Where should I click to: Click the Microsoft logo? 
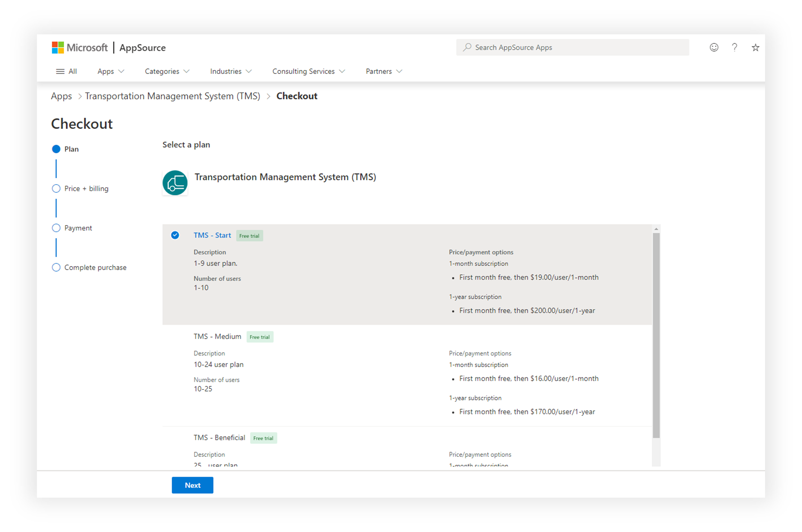(x=79, y=48)
